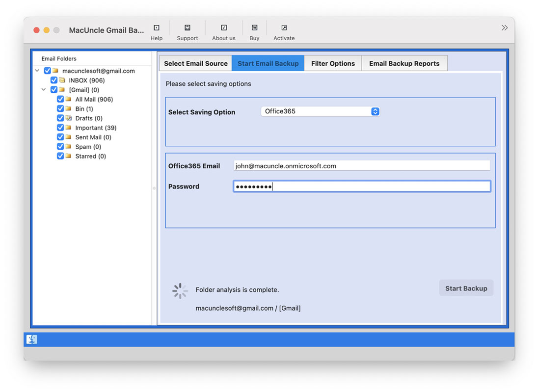Screen dimensions: 538x392
Task: Collapse the macunclesoft@gmail.com account tree
Action: (37, 70)
